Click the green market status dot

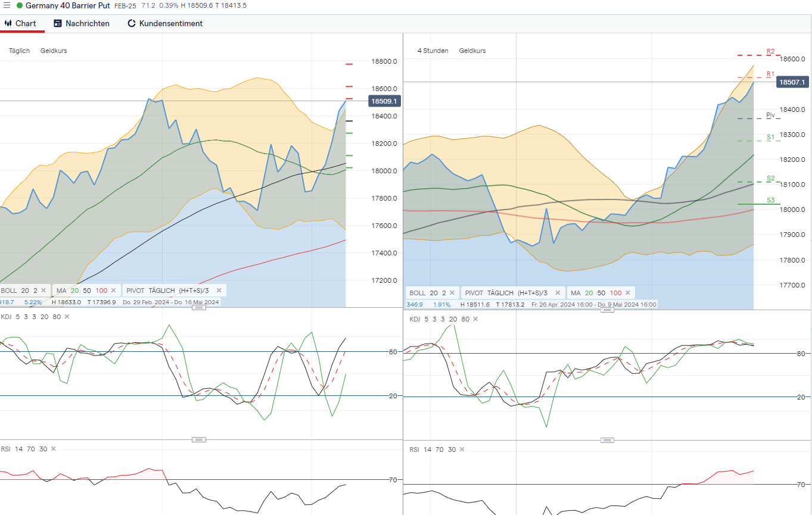(19, 5)
